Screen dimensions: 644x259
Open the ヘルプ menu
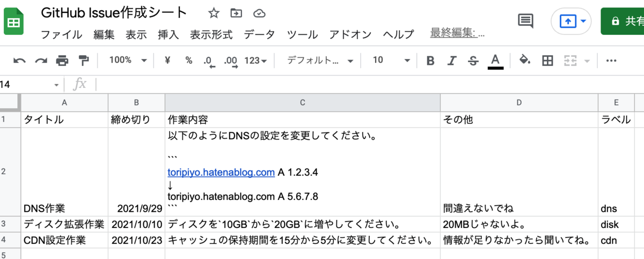tap(398, 34)
